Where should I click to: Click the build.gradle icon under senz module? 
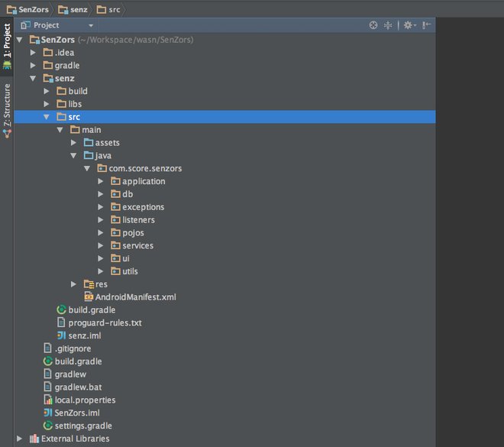pyautogui.click(x=61, y=309)
